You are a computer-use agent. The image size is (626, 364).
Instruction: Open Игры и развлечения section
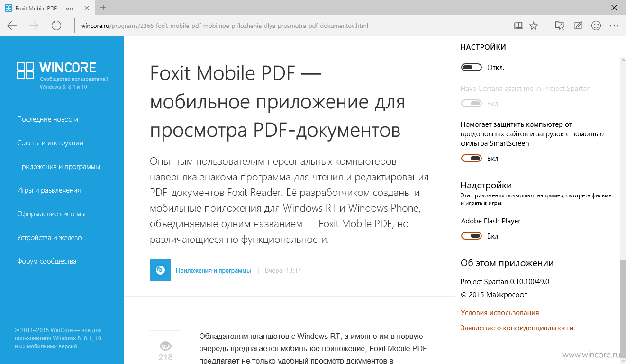click(49, 190)
